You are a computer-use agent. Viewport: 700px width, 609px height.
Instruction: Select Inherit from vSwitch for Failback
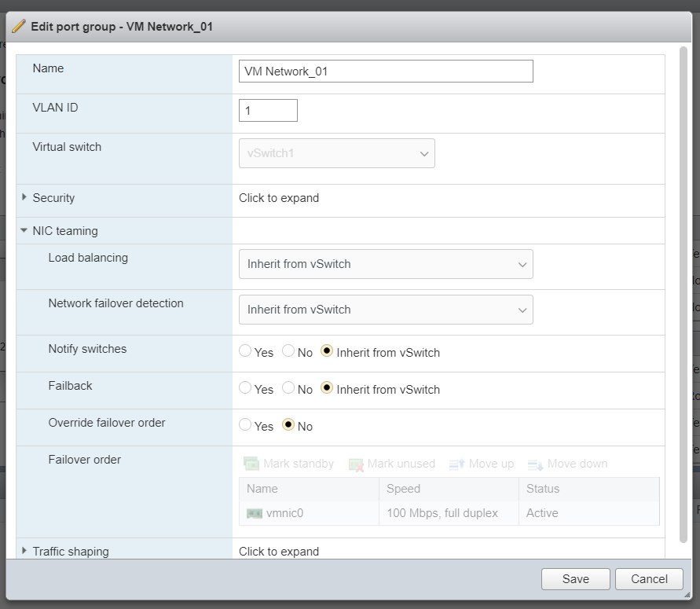click(327, 388)
